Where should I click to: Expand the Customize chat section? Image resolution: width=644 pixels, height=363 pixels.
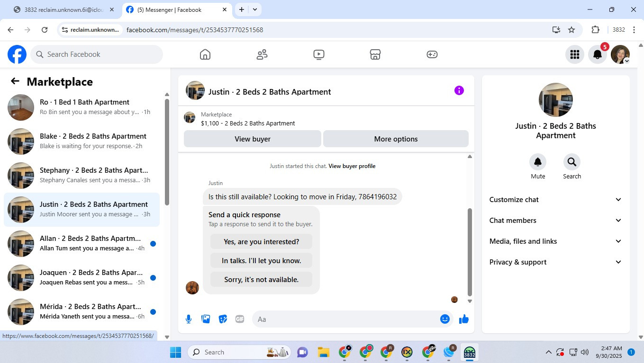555,200
